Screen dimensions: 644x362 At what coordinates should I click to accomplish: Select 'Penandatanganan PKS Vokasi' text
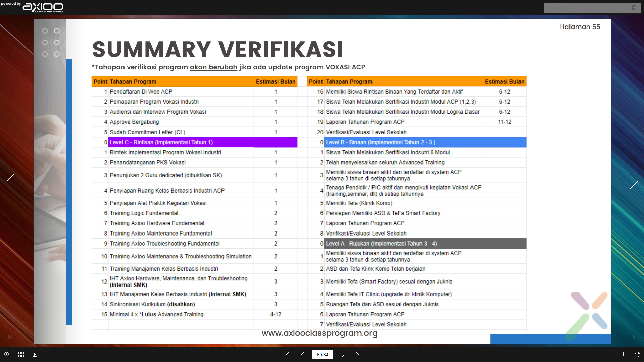pos(147,162)
